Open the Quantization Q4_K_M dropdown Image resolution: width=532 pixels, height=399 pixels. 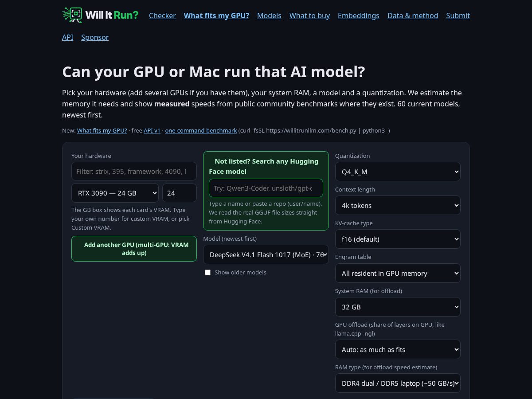click(398, 172)
